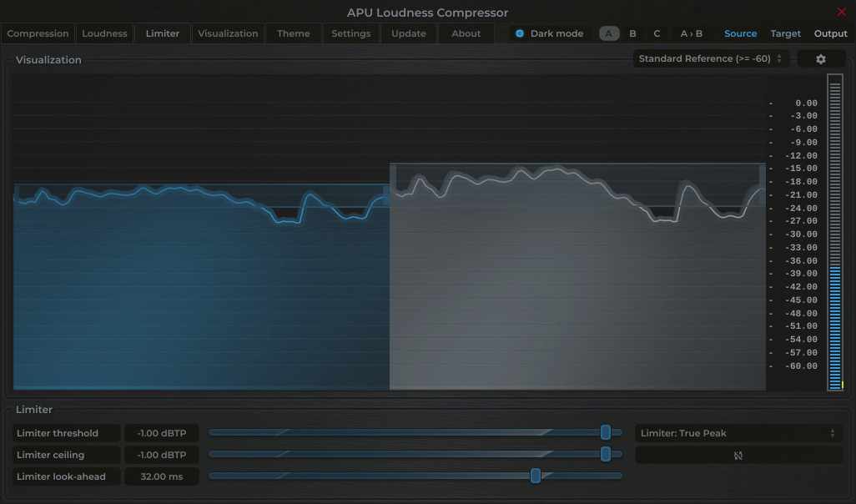
Task: Open the Loudness tab
Action: click(x=104, y=33)
